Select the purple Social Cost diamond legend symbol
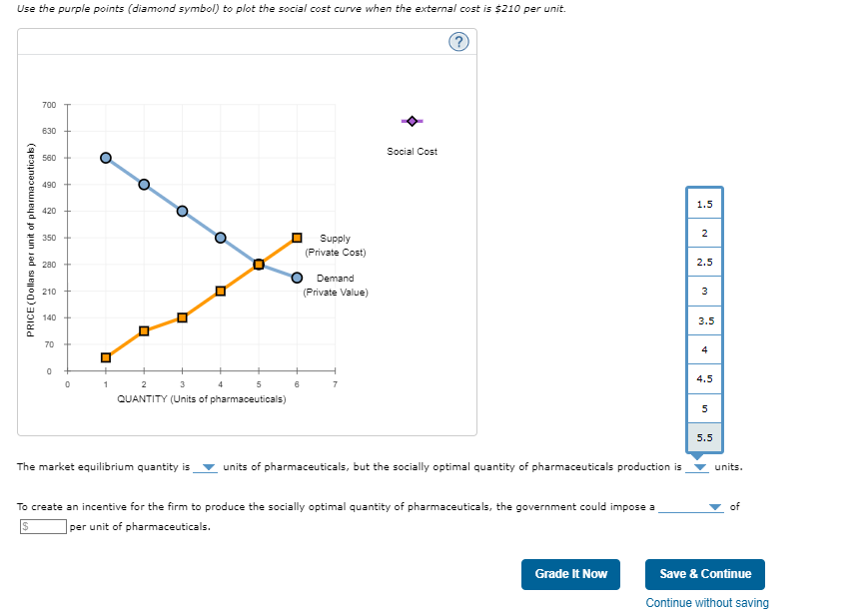867x616 pixels. 413,121
